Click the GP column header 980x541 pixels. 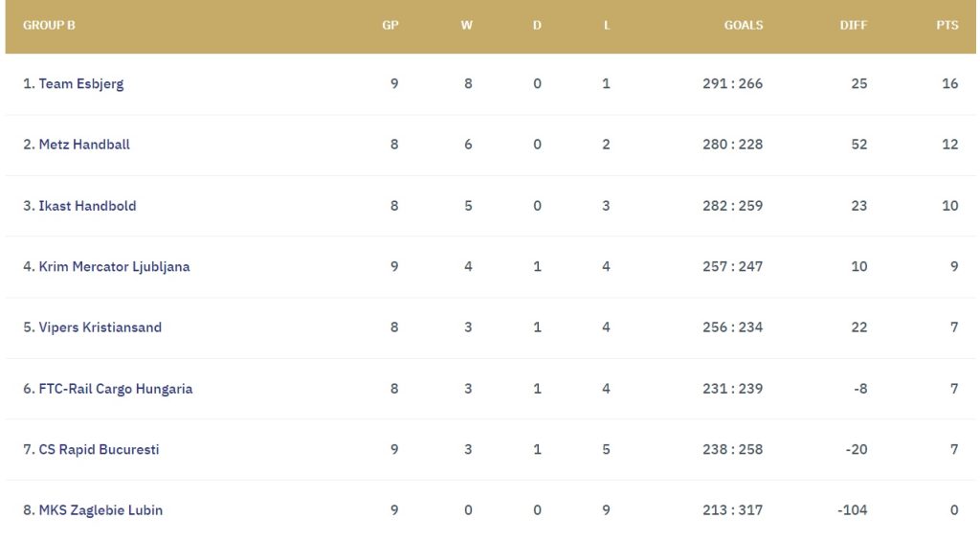(x=390, y=26)
